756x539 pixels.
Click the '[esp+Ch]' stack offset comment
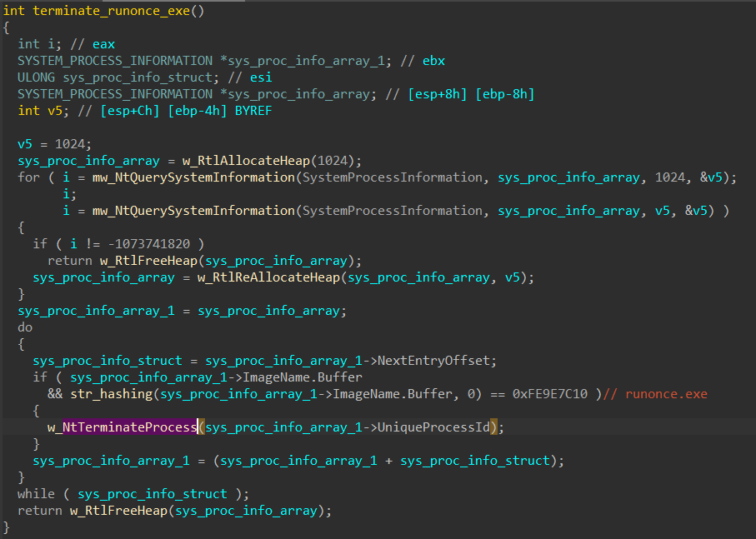pos(130,111)
